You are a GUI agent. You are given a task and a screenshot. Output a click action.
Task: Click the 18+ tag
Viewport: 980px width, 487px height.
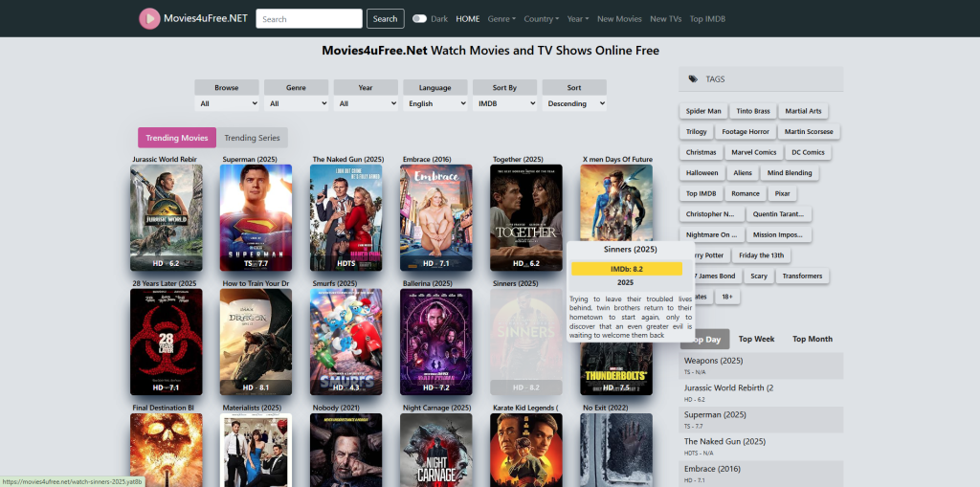point(727,297)
